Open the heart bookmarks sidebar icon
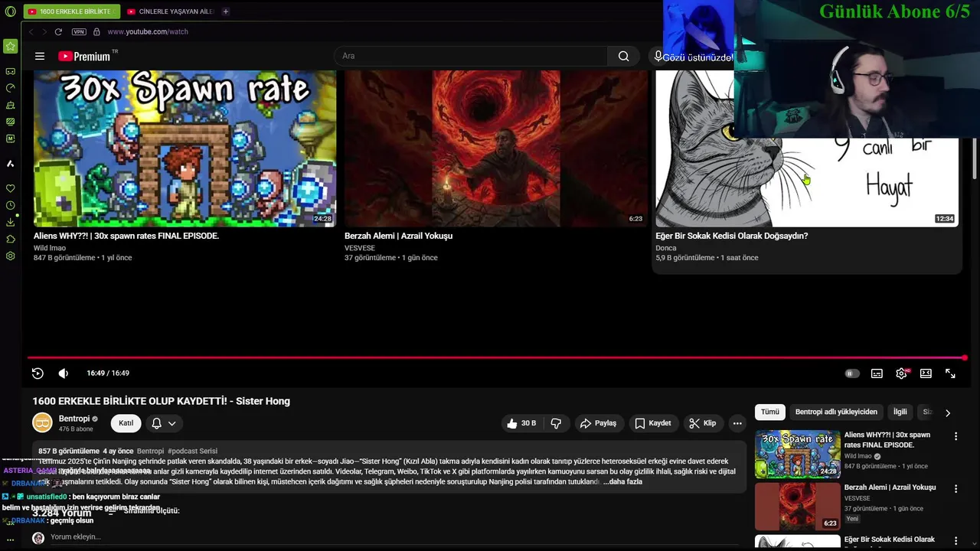 [10, 188]
